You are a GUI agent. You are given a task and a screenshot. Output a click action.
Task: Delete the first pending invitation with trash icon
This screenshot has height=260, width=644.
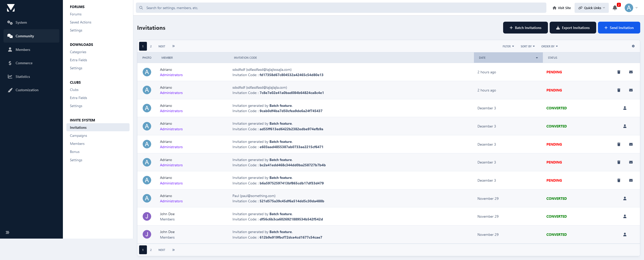[x=619, y=72]
